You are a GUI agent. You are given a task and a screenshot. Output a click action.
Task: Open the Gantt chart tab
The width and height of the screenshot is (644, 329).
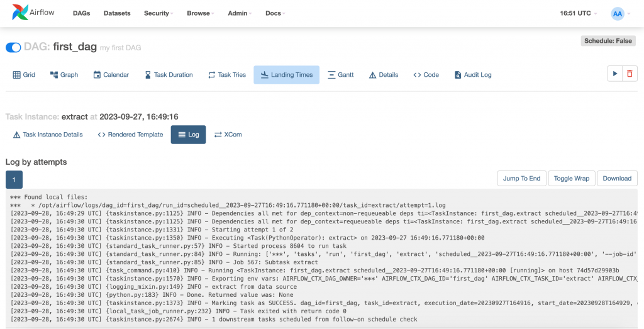[340, 75]
